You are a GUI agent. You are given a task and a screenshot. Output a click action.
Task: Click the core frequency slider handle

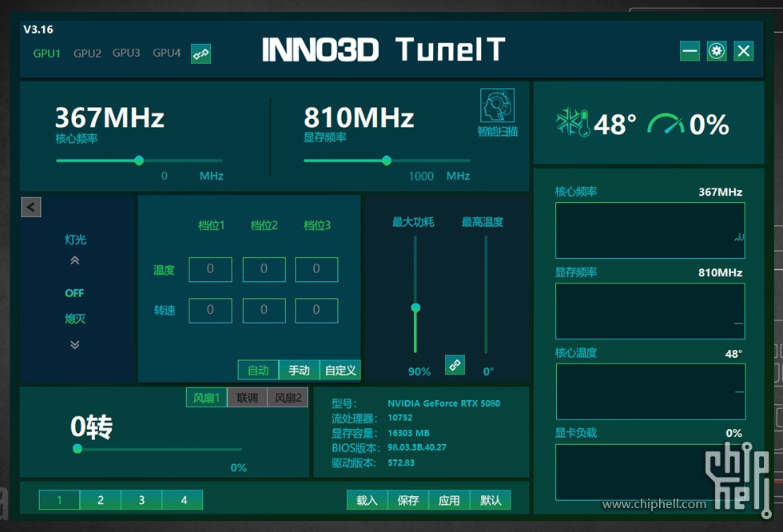139,161
